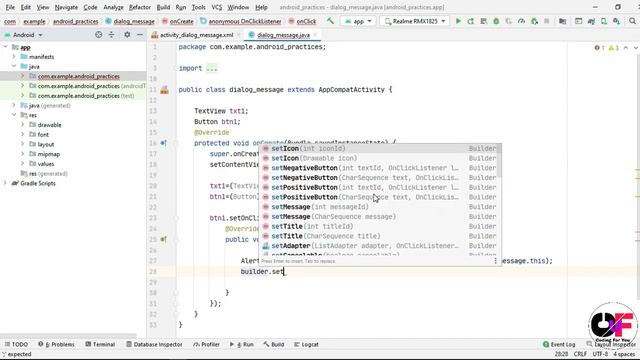Click the onCreate breadcrumb in navigation bar

pyautogui.click(x=178, y=21)
